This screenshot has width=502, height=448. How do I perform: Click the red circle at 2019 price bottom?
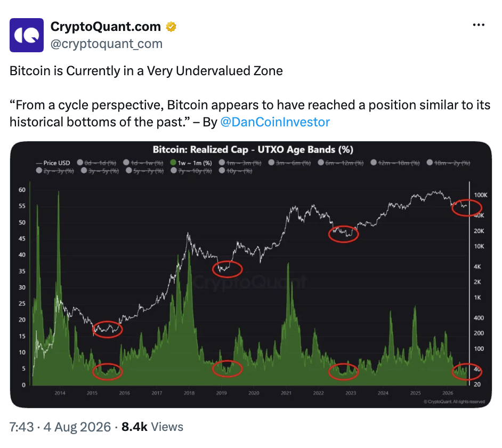coord(228,269)
